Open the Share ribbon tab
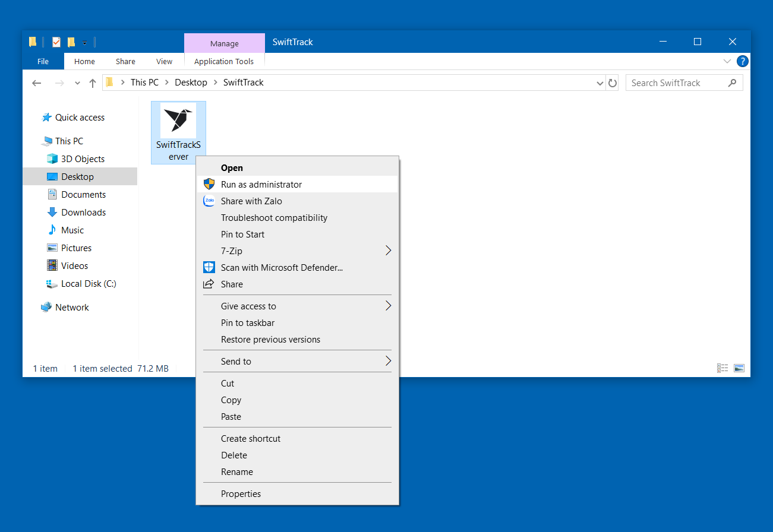The width and height of the screenshot is (773, 532). pyautogui.click(x=125, y=61)
